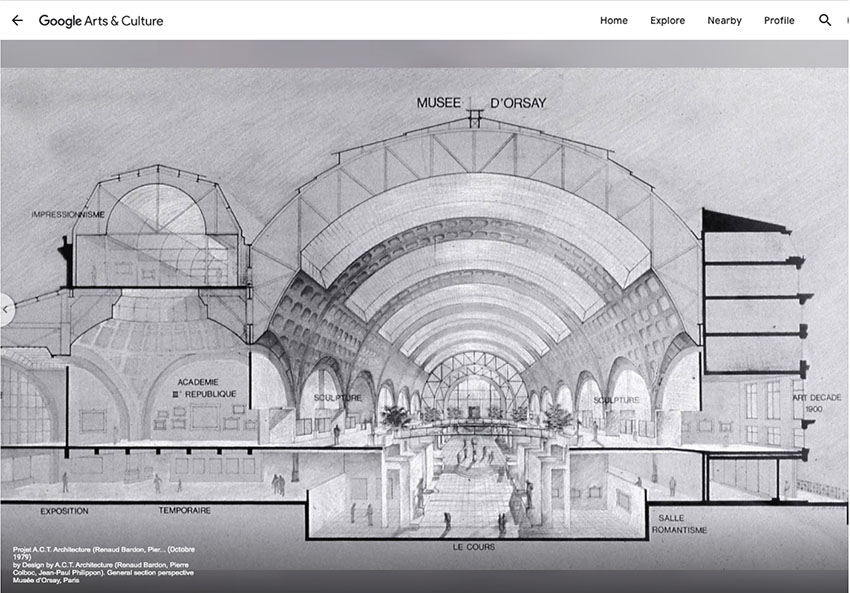Select the Nearby menu item
Viewport: 850px width, 593px height.
[x=724, y=20]
